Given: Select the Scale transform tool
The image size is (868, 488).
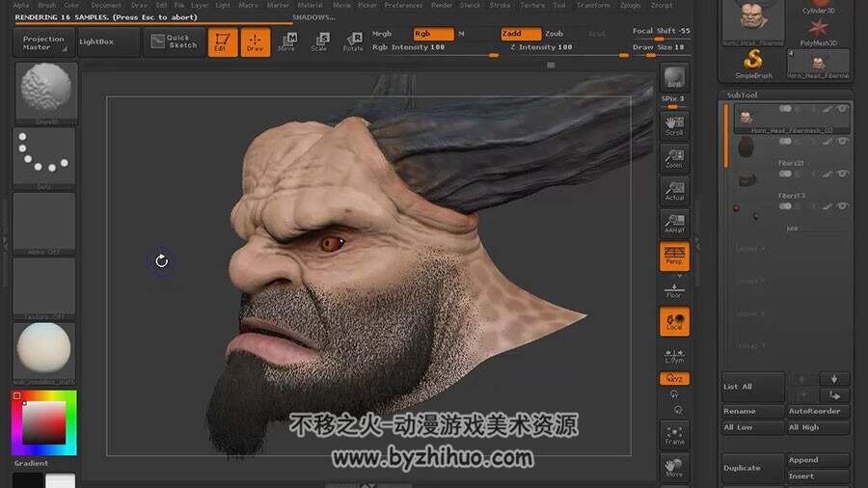Looking at the screenshot, I should pyautogui.click(x=319, y=42).
